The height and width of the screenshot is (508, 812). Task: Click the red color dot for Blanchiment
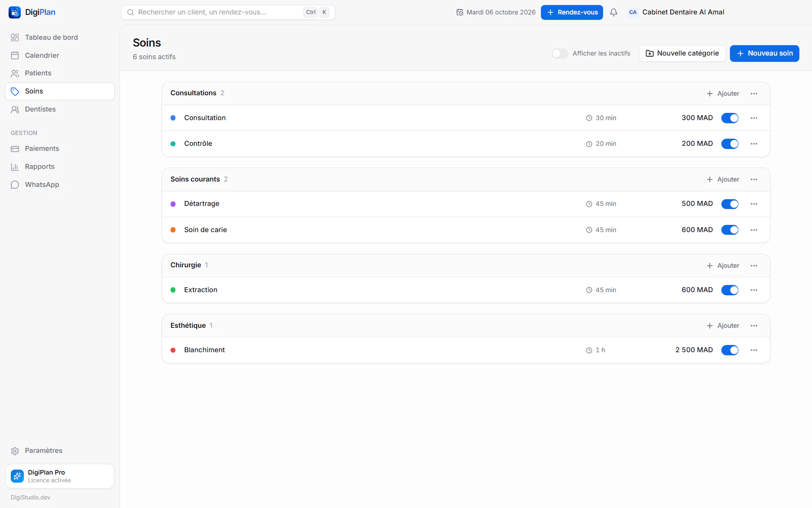pos(173,350)
